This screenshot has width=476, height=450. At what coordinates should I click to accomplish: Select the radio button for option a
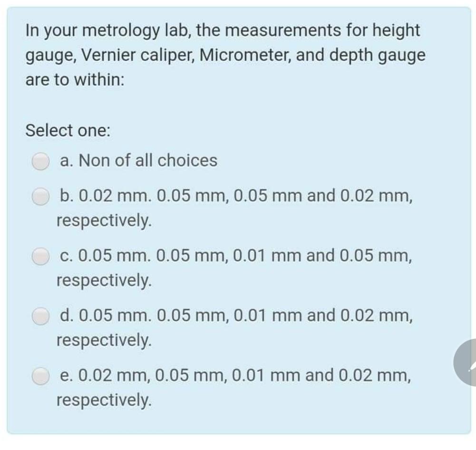[40, 161]
